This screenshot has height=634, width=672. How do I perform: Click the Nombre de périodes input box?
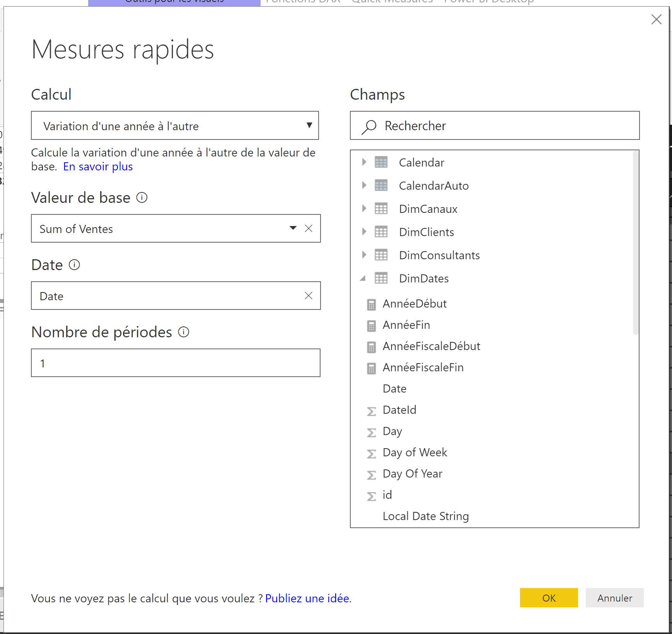coord(176,363)
